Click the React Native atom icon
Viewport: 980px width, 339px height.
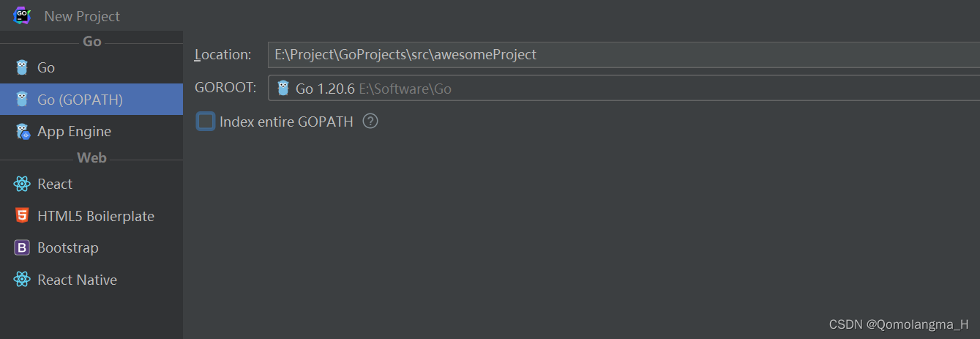coord(22,280)
